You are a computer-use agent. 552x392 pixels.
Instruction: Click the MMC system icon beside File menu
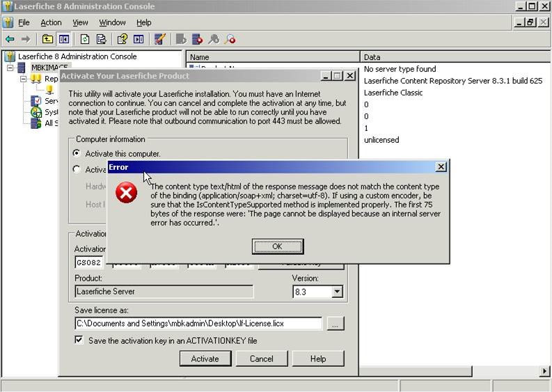(x=8, y=22)
